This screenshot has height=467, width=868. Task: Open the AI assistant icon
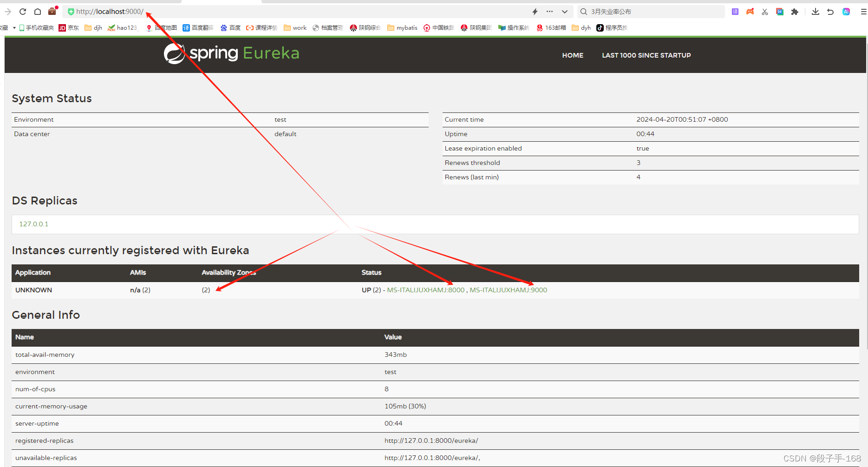(x=846, y=12)
